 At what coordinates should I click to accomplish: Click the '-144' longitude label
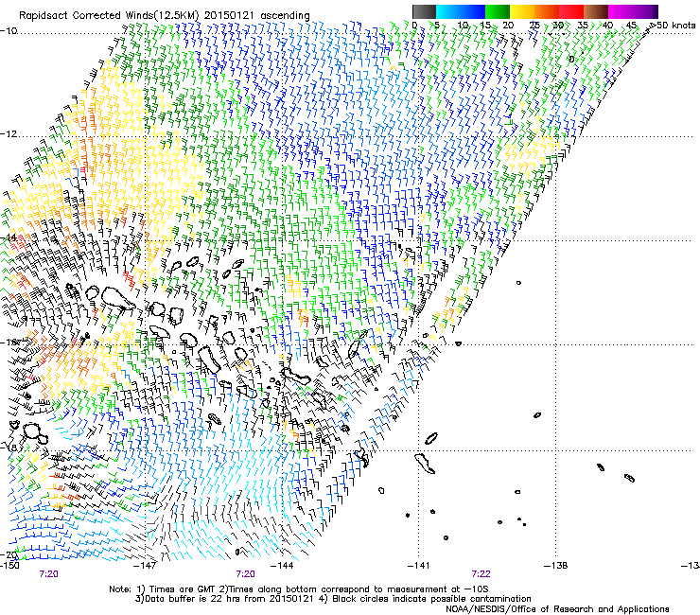(x=282, y=566)
